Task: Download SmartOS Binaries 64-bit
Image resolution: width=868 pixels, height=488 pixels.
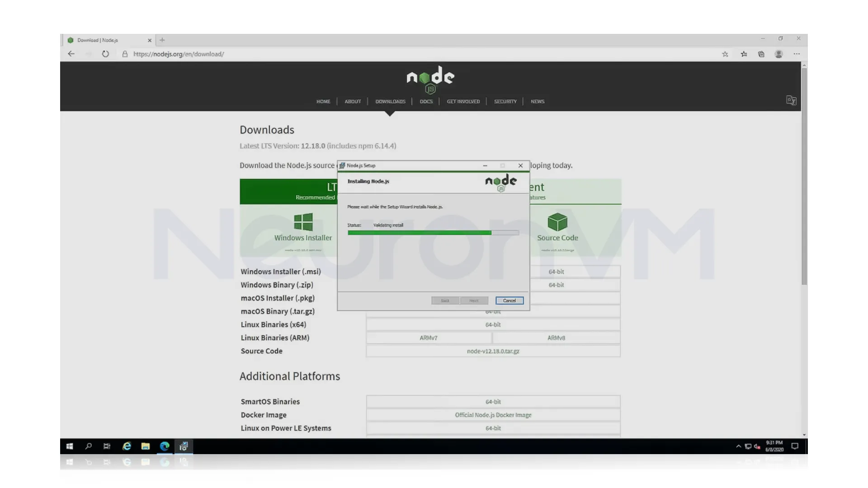Action: [493, 402]
